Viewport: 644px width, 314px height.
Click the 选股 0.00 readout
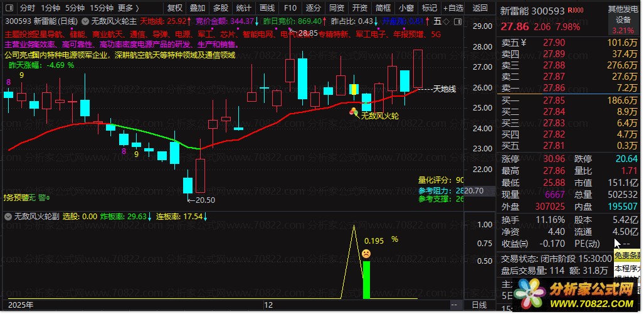pos(80,217)
